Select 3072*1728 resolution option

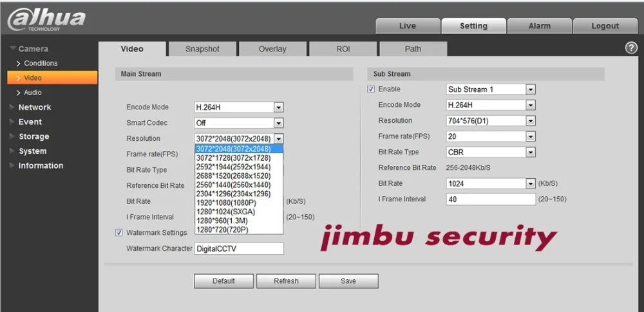point(239,158)
